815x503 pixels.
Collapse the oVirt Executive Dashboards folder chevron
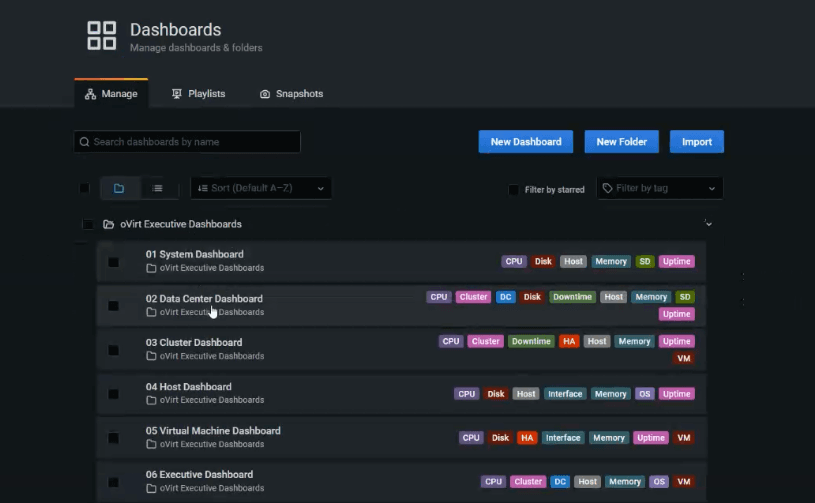(x=708, y=224)
